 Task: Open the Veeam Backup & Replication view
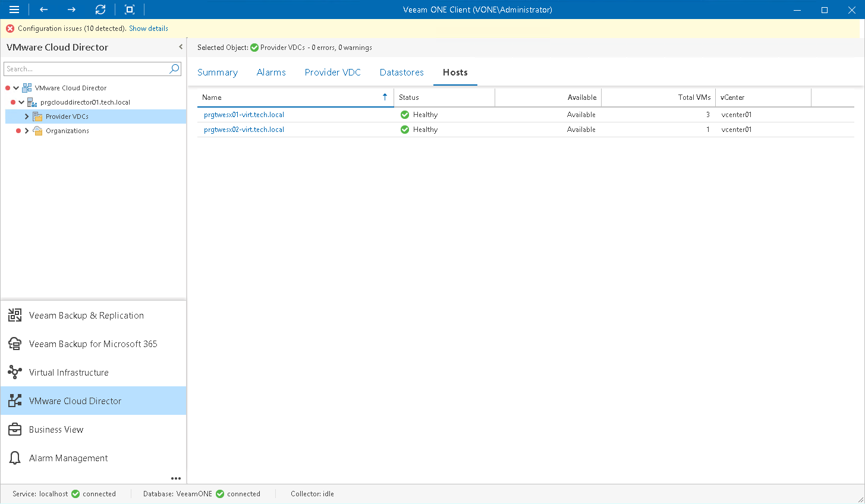(x=93, y=316)
